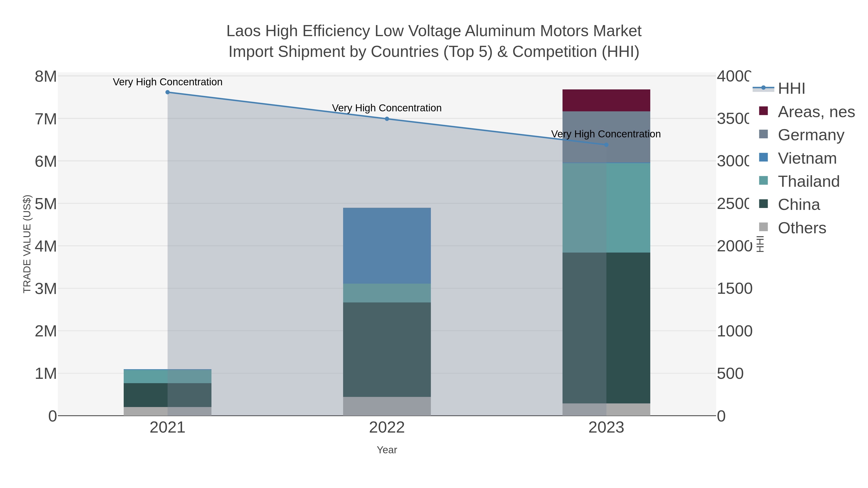Click the 5M y-axis tick label
The image size is (868, 488).
(46, 204)
